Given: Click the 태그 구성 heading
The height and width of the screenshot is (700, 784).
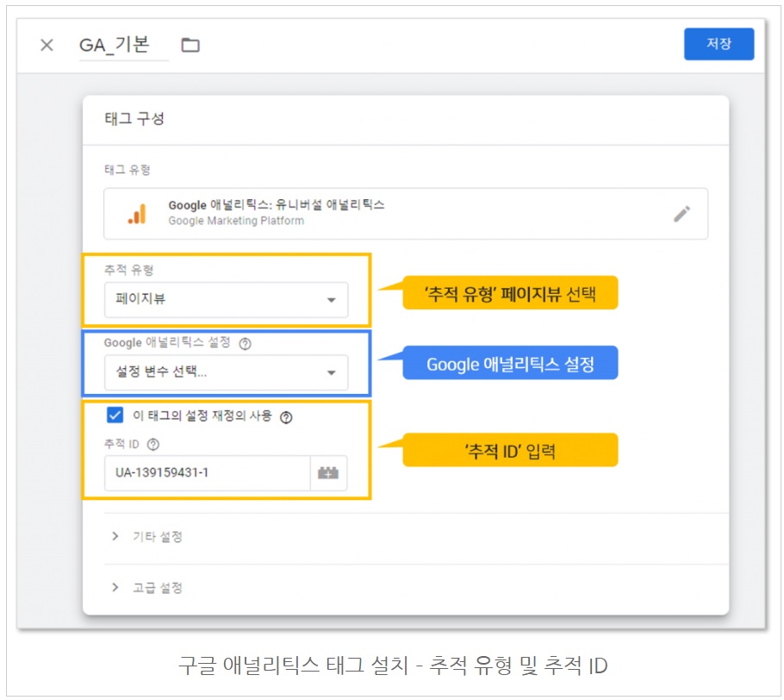Looking at the screenshot, I should coord(134,119).
